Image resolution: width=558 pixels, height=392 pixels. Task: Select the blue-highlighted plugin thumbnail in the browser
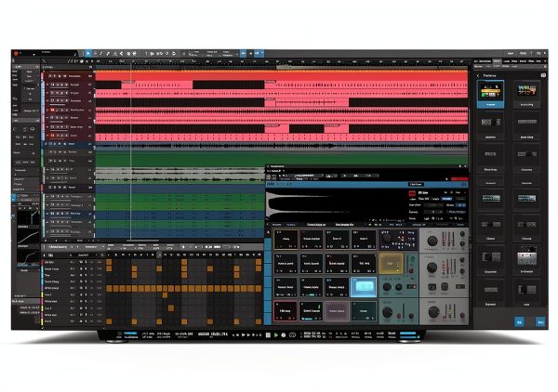[x=490, y=94]
